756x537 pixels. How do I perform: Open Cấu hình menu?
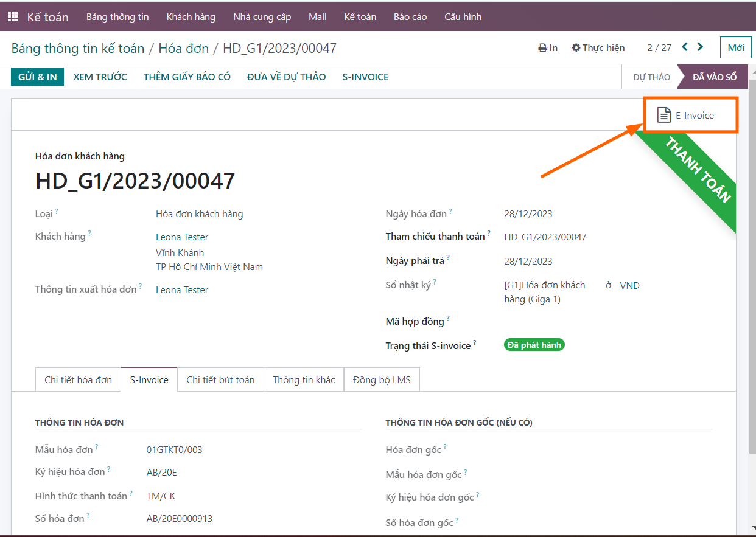463,17
